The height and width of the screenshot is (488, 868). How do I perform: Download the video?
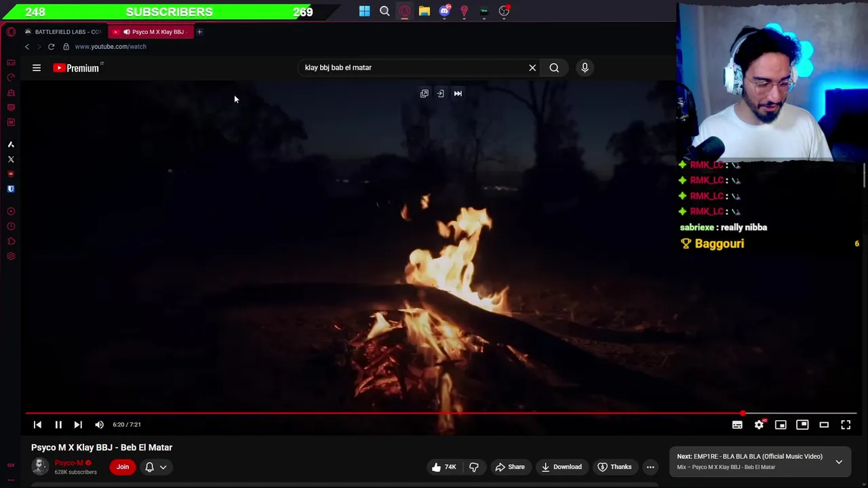tap(561, 467)
